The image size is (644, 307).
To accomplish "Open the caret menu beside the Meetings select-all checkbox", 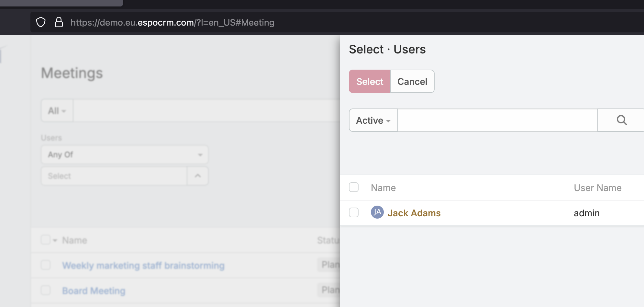I will click(x=55, y=240).
